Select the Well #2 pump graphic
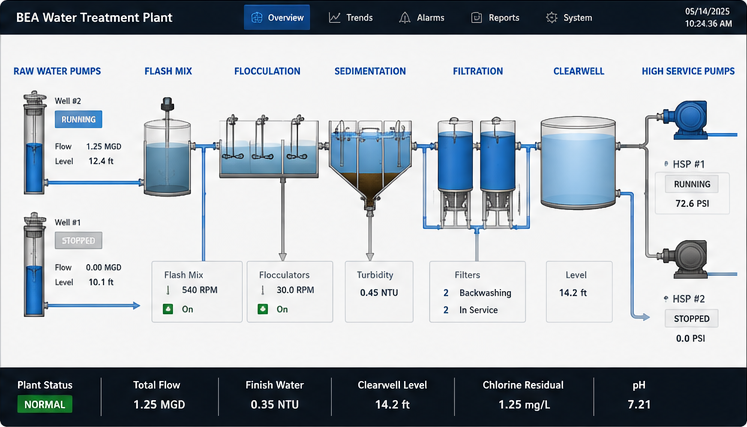 pyautogui.click(x=35, y=143)
